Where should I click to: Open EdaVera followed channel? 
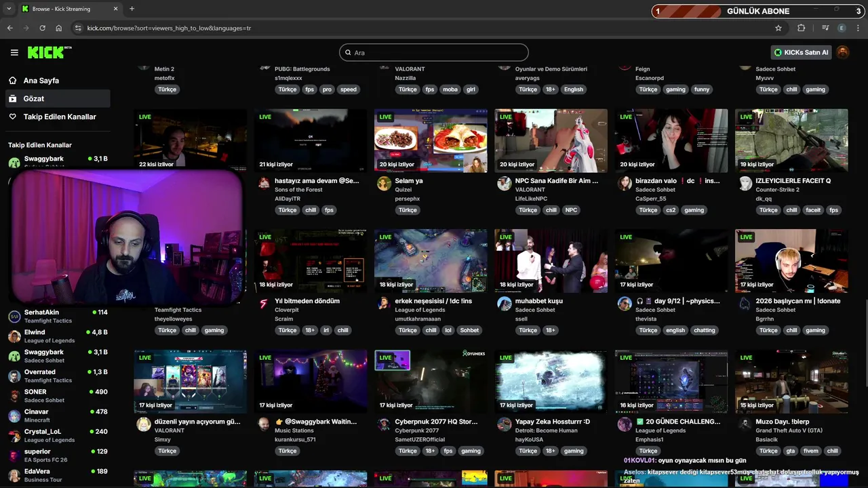point(58,475)
